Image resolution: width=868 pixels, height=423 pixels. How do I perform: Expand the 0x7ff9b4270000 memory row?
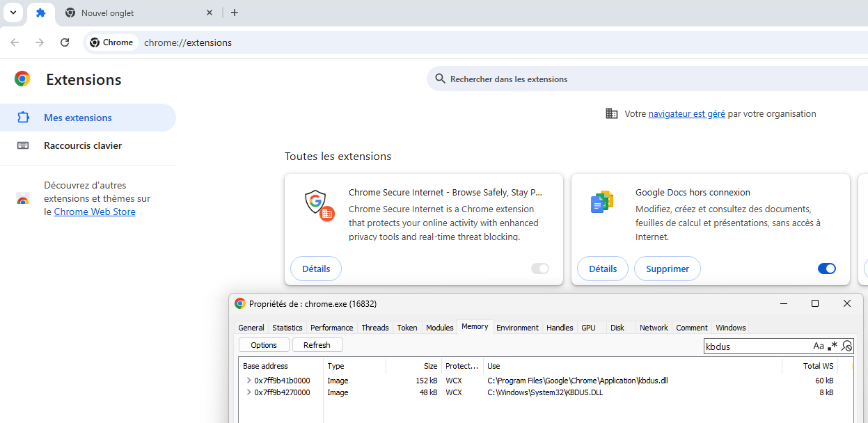(248, 392)
